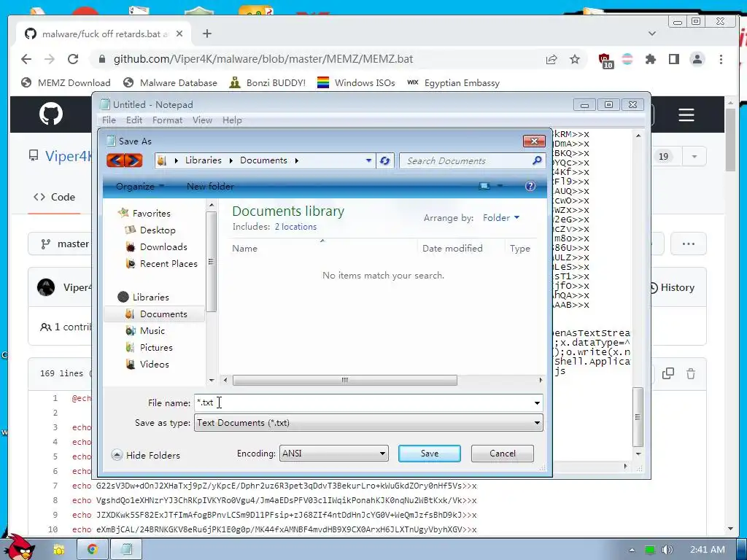Open Notepad View menu
Image resolution: width=747 pixels, height=560 pixels.
(x=202, y=120)
